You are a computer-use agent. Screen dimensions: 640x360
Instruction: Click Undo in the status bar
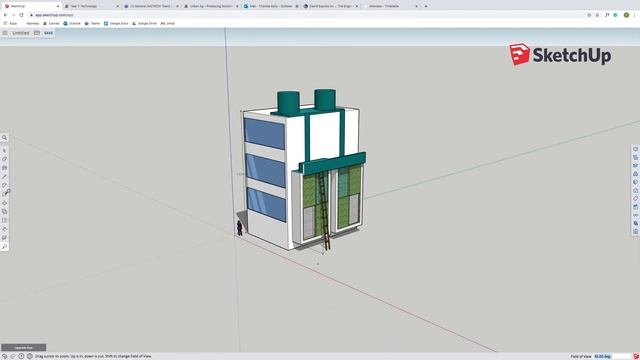coord(5,356)
